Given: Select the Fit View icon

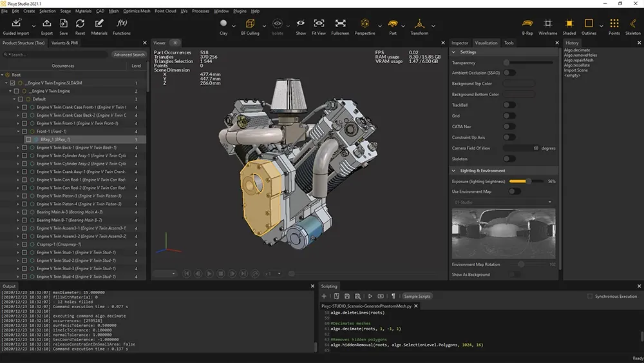Looking at the screenshot, I should point(319,26).
